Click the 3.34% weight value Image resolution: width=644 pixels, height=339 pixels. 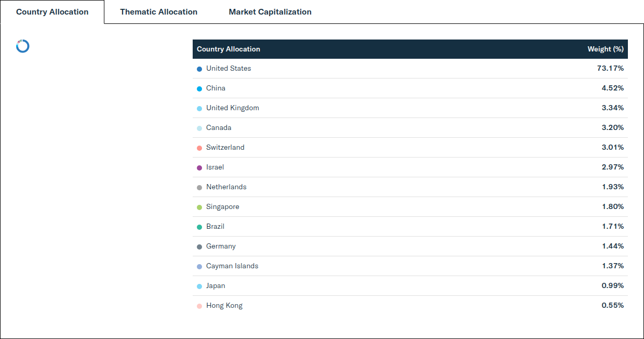(613, 108)
